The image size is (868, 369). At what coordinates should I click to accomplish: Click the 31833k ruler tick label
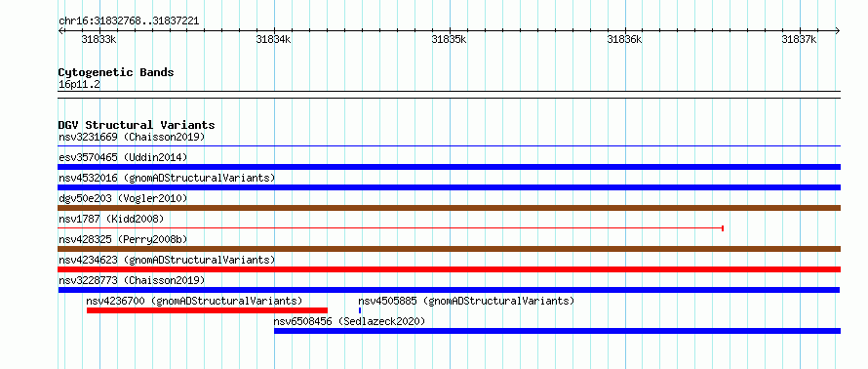(x=99, y=39)
